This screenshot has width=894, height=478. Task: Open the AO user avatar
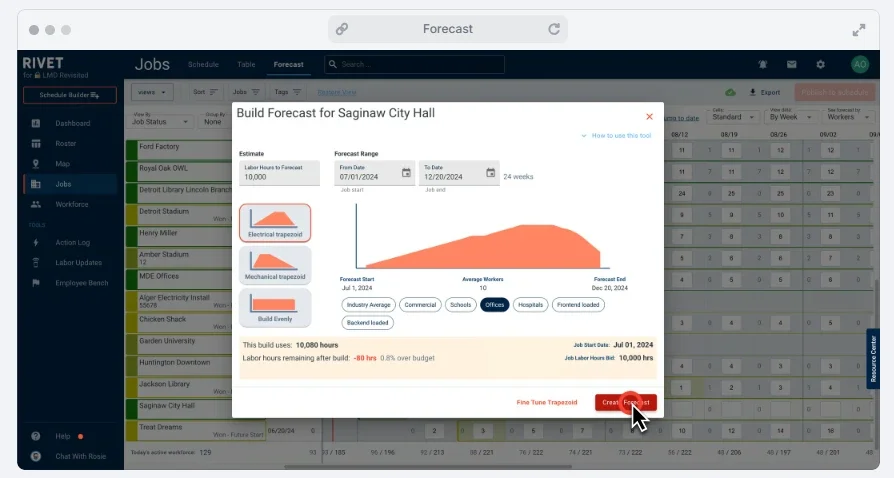point(860,64)
